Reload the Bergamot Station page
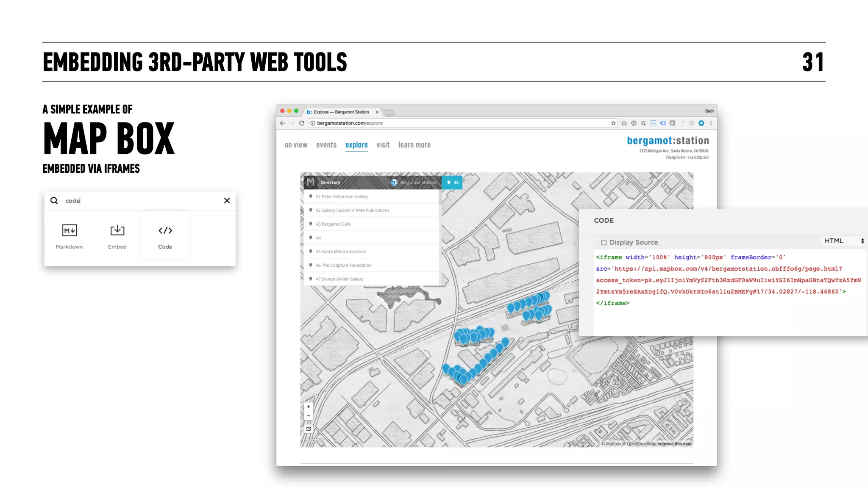The width and height of the screenshot is (868, 487). point(302,123)
